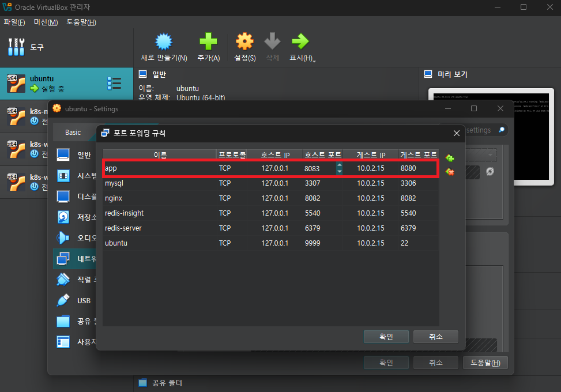Sort by Protocol (프로토콜) column header

(232, 154)
